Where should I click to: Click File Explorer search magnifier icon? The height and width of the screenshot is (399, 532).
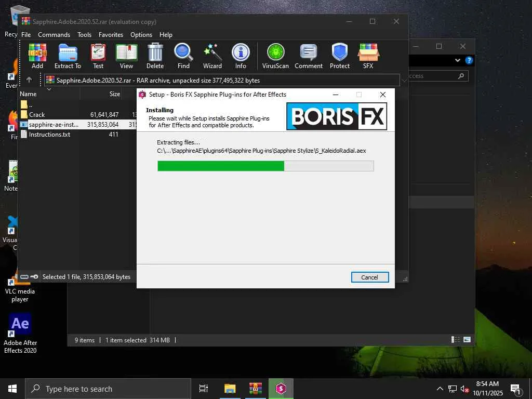[461, 76]
